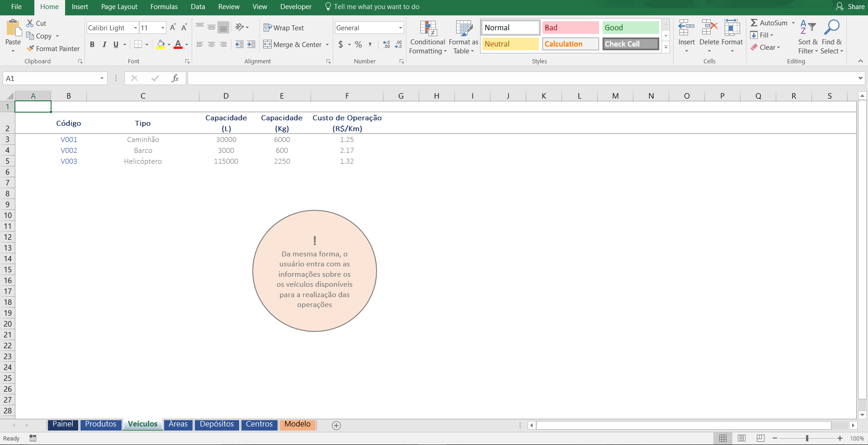Click the Share button
This screenshot has width=868, height=445.
pos(850,7)
